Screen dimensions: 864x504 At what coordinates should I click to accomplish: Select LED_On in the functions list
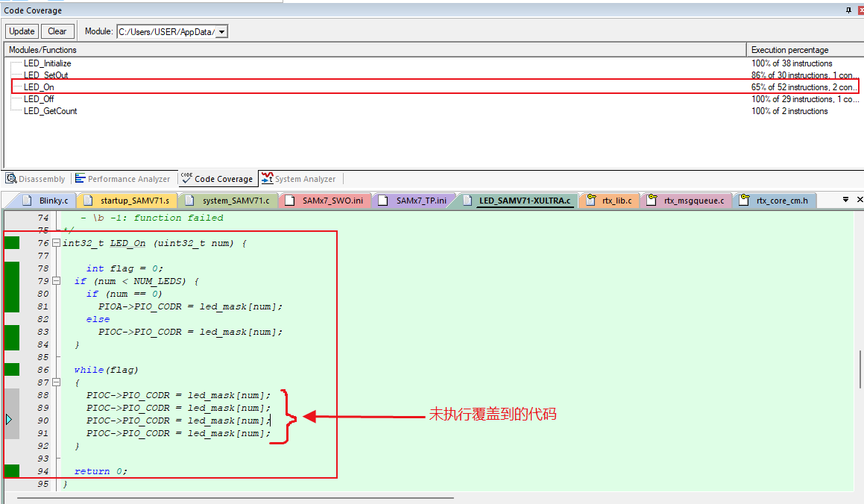[x=39, y=87]
